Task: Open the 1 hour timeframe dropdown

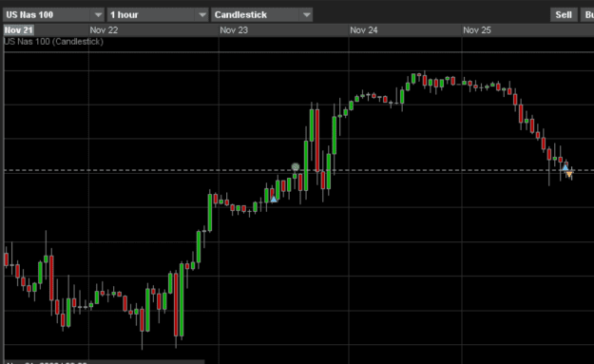Action: tap(158, 15)
